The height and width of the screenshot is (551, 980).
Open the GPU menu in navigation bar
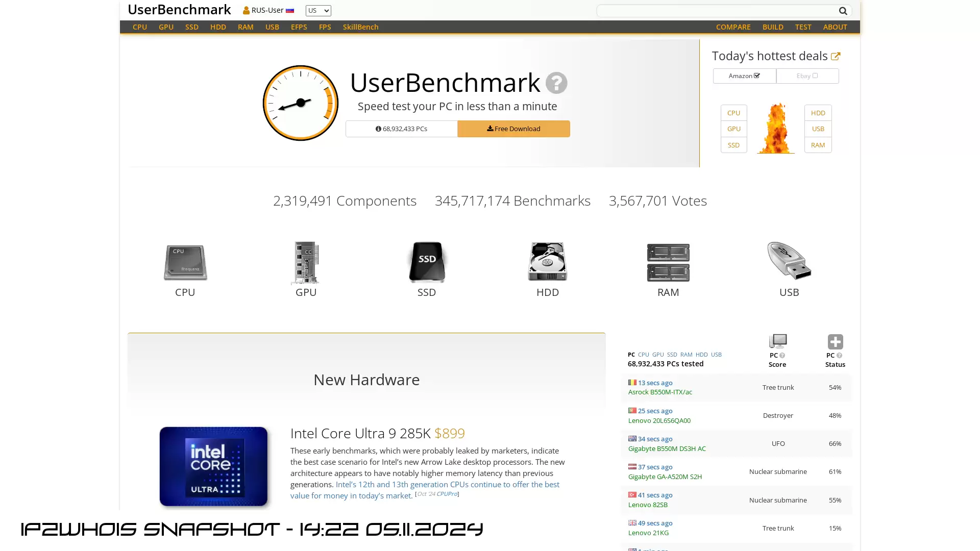[x=166, y=27]
